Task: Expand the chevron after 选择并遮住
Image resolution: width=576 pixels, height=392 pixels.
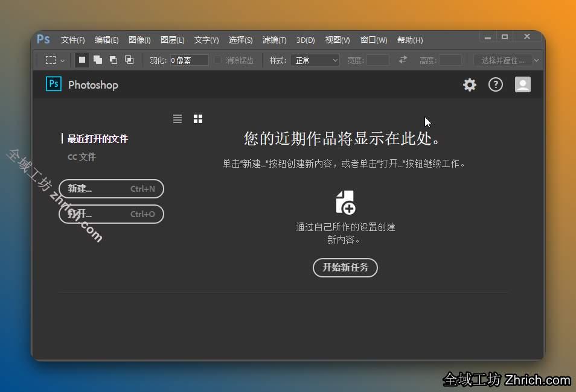Action: point(536,60)
